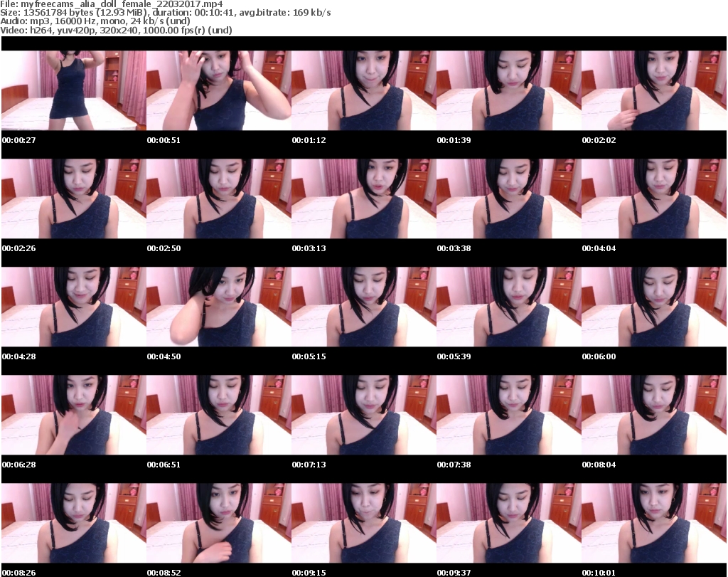Select the thumbnail frame at 00:05:15
Screen dimensions: 728x577
(x=364, y=307)
